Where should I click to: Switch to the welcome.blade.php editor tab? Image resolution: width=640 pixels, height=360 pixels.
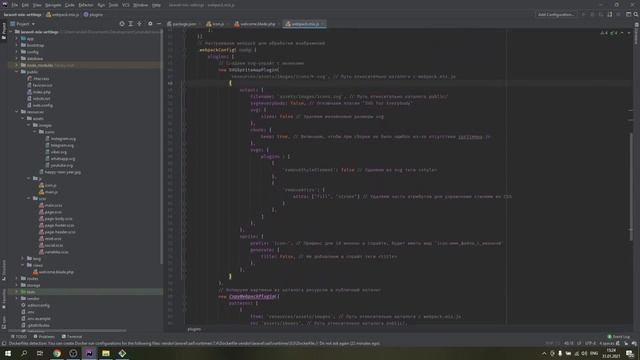[x=256, y=24]
